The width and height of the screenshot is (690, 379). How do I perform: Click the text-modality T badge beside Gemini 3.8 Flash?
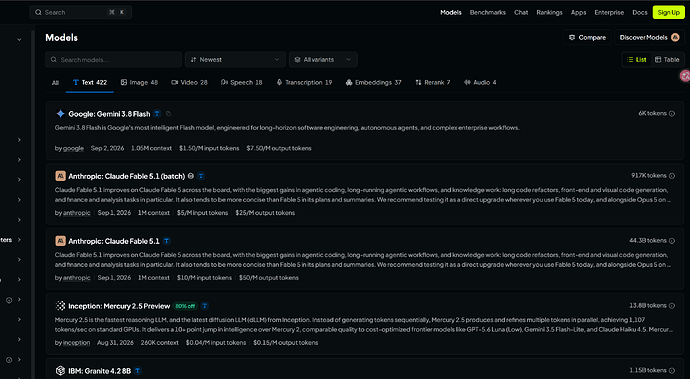pos(157,114)
